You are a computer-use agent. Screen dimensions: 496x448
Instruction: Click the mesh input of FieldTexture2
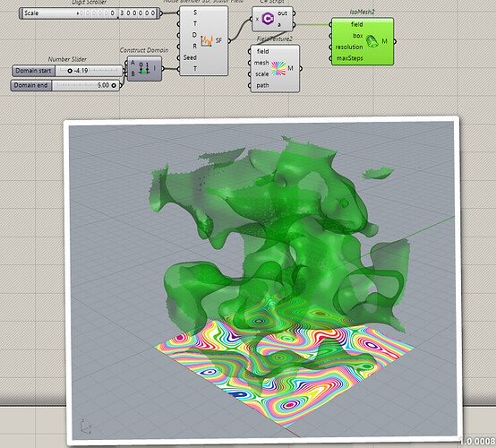point(261,63)
